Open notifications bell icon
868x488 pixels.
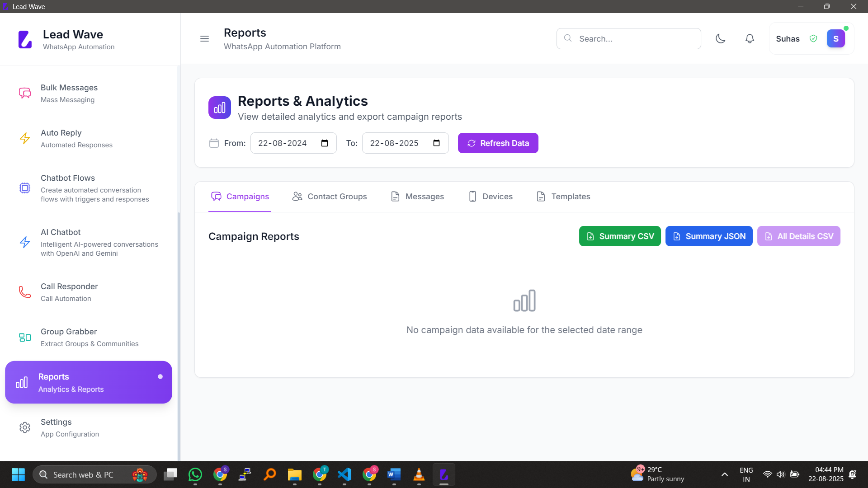coord(750,39)
